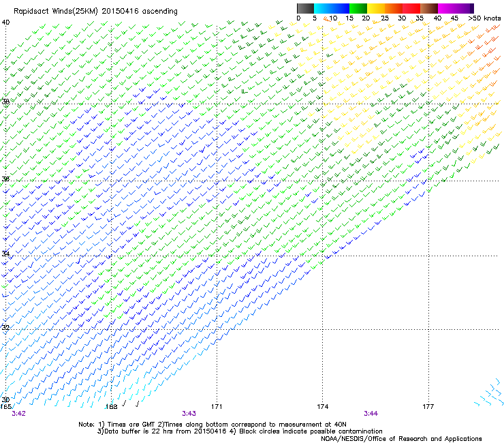Click the gray 0-5 knots legend color segment
Image resolution: width=504 pixels, height=443 pixels.
point(305,8)
